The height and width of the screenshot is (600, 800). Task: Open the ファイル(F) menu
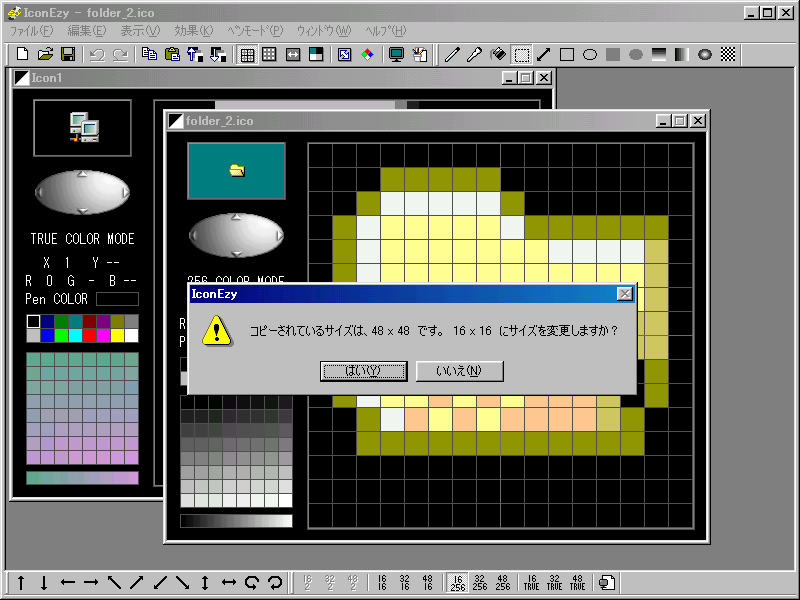tap(32, 31)
